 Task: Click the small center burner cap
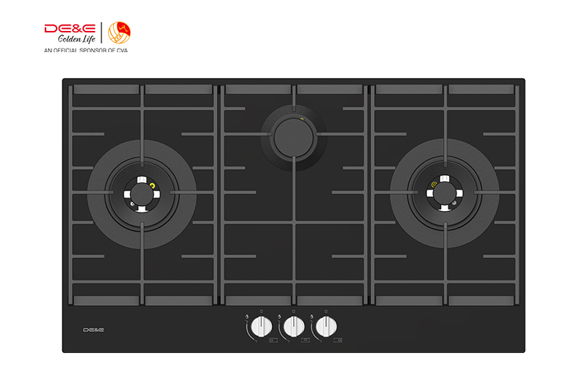click(293, 138)
